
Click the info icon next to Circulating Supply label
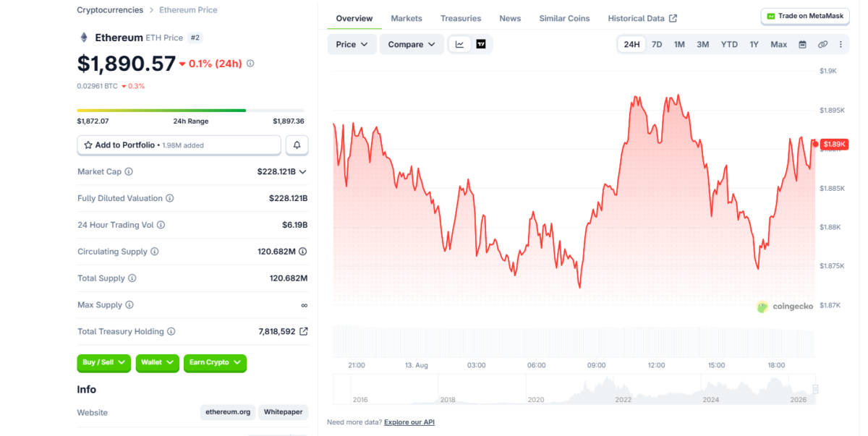pyautogui.click(x=154, y=252)
